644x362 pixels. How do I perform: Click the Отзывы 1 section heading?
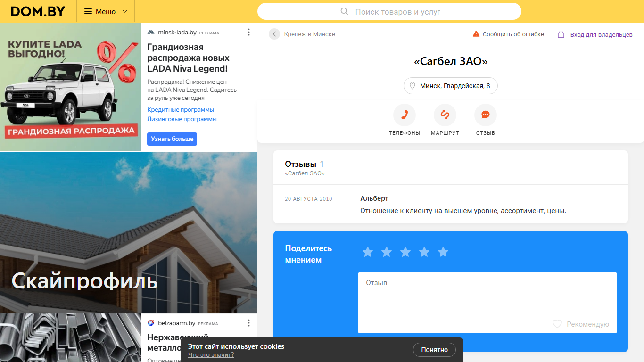coord(305,164)
